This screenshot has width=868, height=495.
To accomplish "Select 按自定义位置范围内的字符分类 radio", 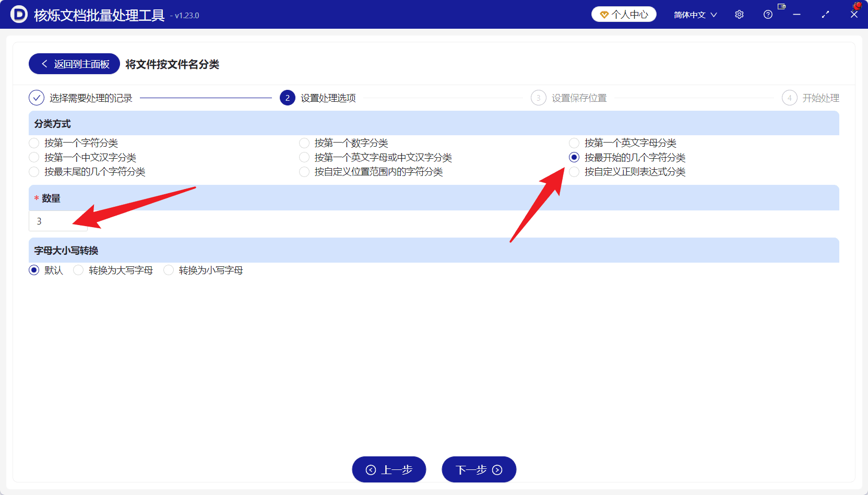I will pyautogui.click(x=304, y=172).
